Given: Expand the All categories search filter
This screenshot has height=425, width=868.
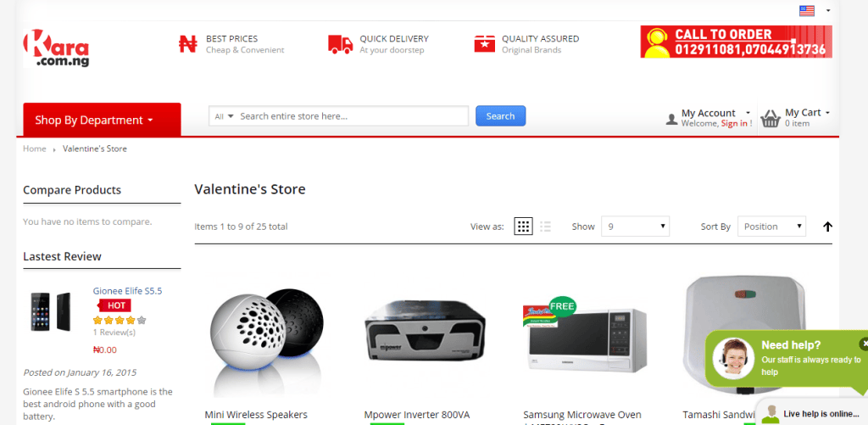Looking at the screenshot, I should (x=224, y=116).
